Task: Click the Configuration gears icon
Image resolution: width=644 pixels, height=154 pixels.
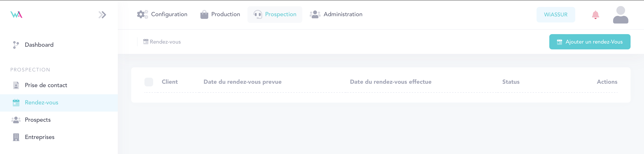Action: point(142,14)
